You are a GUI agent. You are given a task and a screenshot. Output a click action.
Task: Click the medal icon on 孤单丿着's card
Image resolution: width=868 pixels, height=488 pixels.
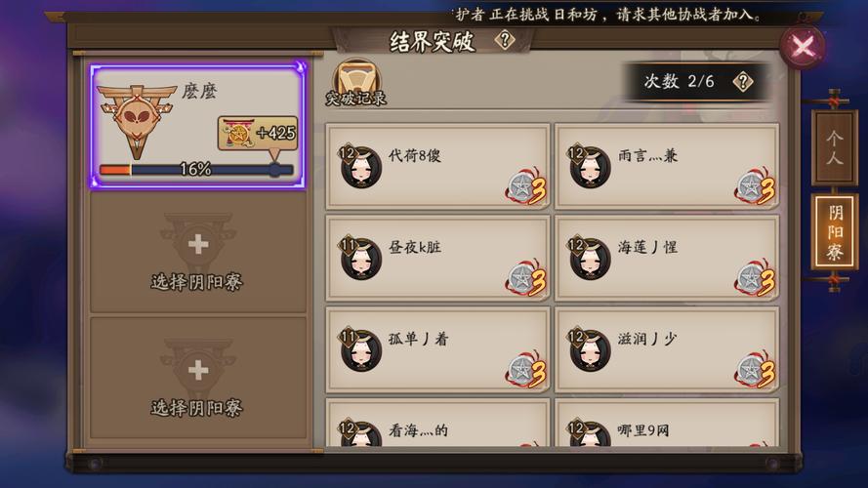click(526, 370)
